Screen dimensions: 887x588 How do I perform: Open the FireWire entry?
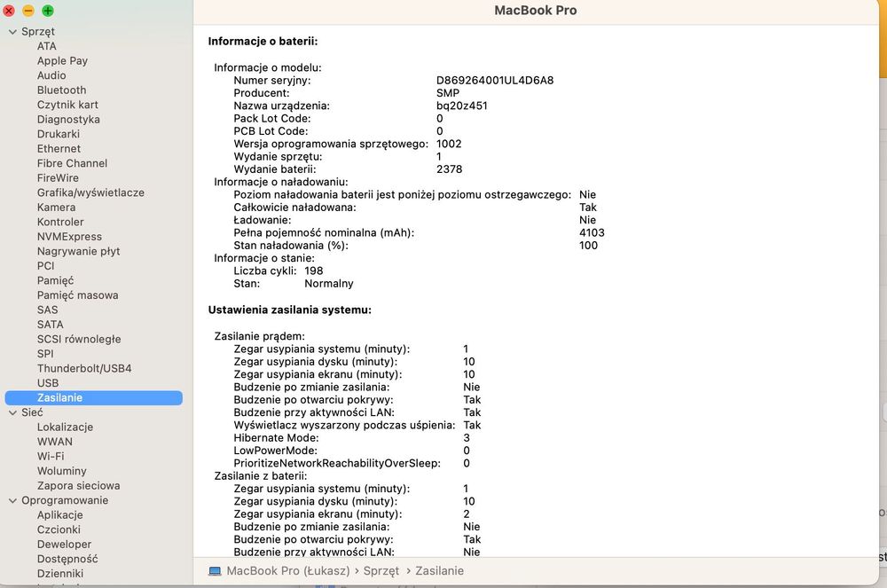pyautogui.click(x=58, y=178)
